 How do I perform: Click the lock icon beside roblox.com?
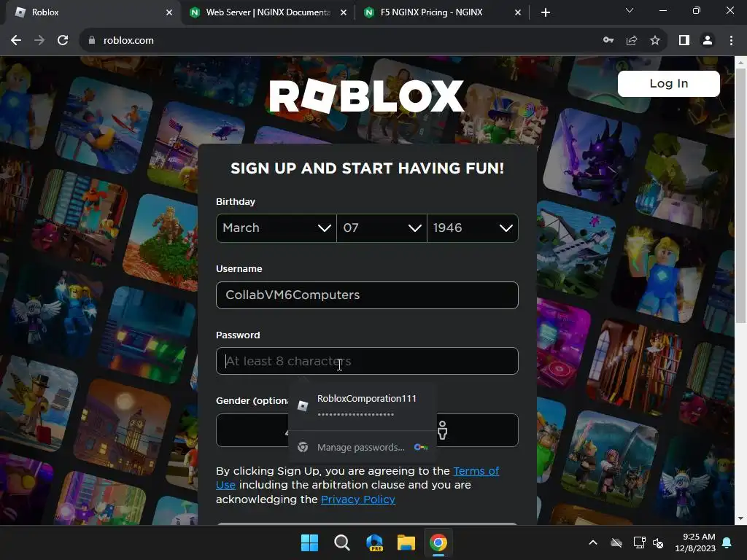coord(92,41)
